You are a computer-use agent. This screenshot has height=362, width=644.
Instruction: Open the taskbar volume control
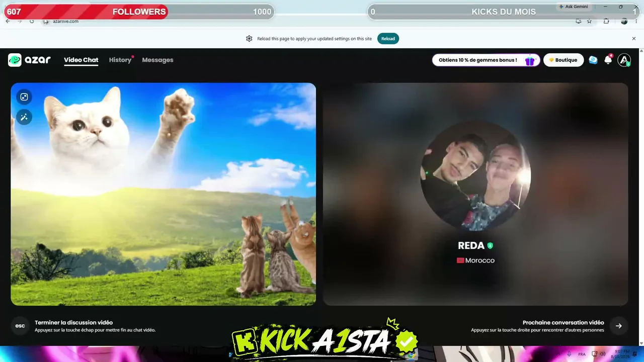(603, 354)
